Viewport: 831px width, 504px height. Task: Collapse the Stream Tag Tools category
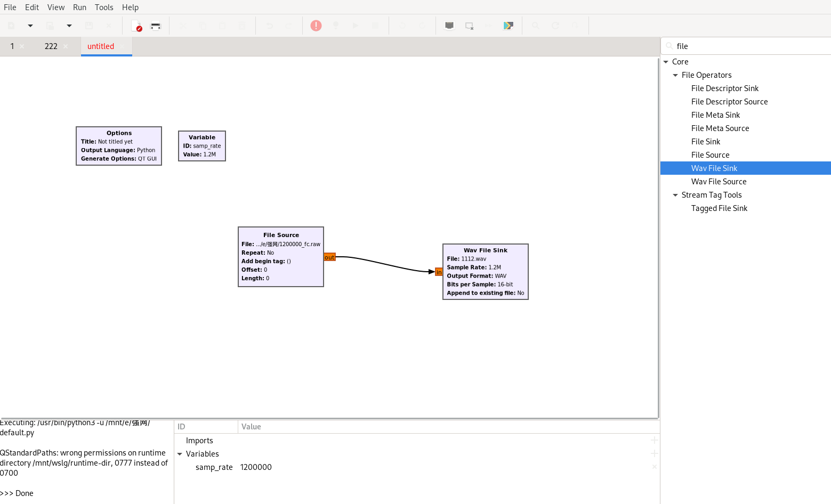(675, 195)
